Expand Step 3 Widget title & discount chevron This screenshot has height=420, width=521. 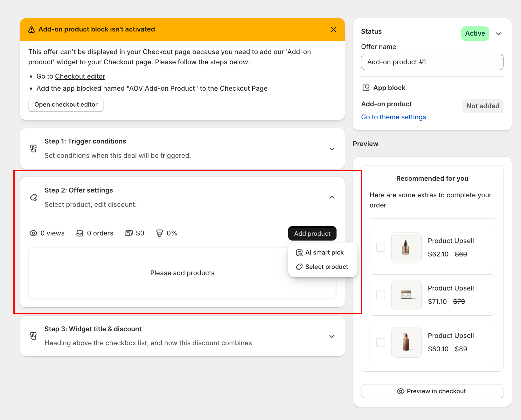point(332,336)
